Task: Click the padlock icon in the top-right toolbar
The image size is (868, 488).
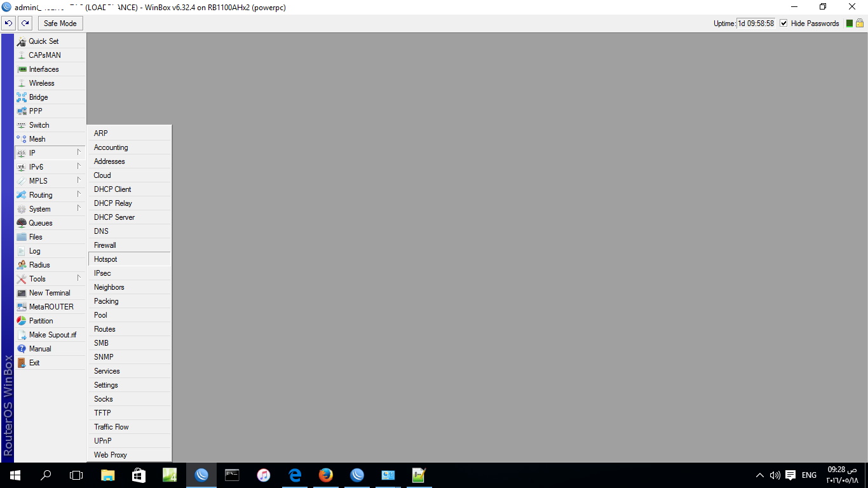Action: [860, 23]
